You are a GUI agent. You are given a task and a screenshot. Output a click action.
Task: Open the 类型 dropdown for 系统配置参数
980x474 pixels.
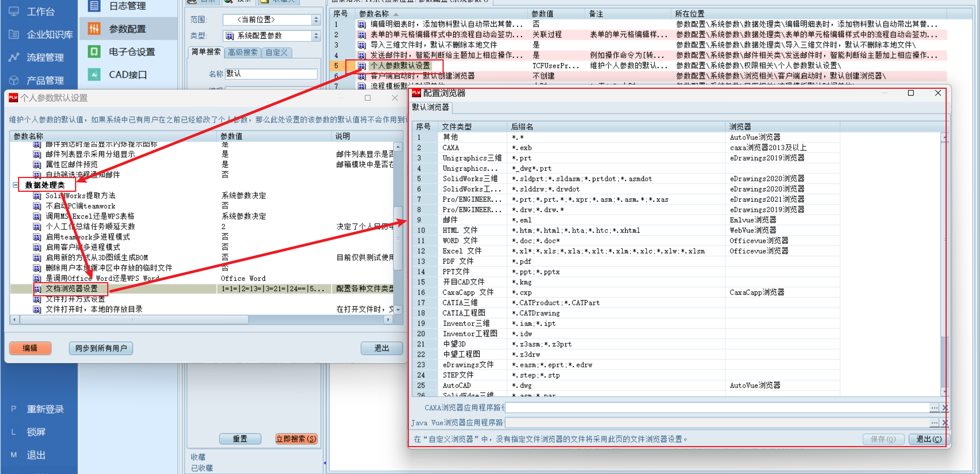271,36
